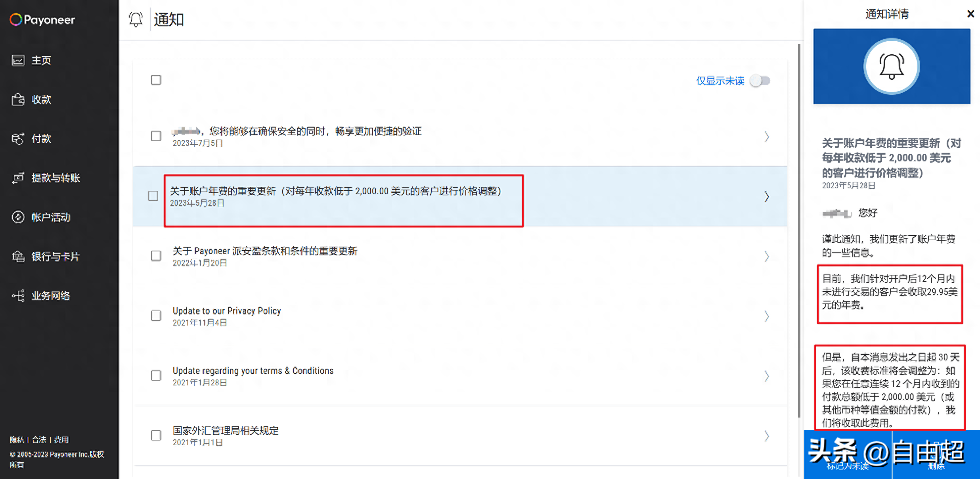Open 银行与卡片 menu item

click(56, 257)
